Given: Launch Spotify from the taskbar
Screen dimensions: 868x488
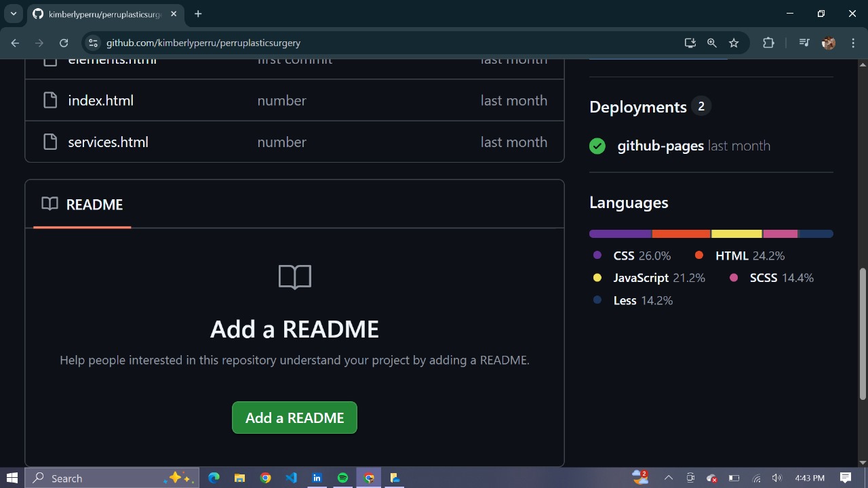Looking at the screenshot, I should pos(342,478).
